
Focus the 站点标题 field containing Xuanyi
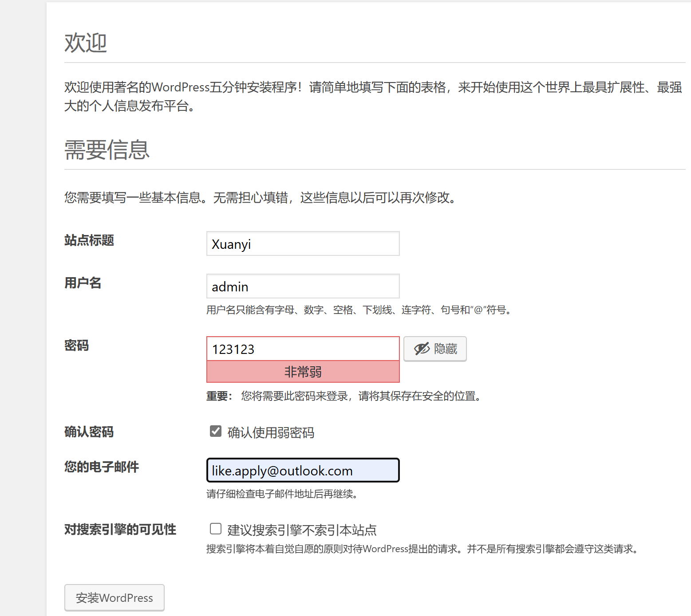pos(303,244)
